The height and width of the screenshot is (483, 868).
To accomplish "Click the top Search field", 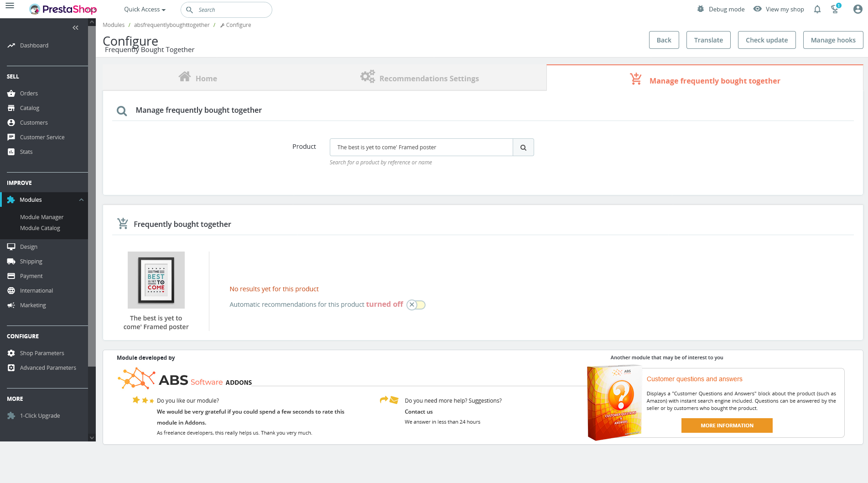I will [x=227, y=10].
